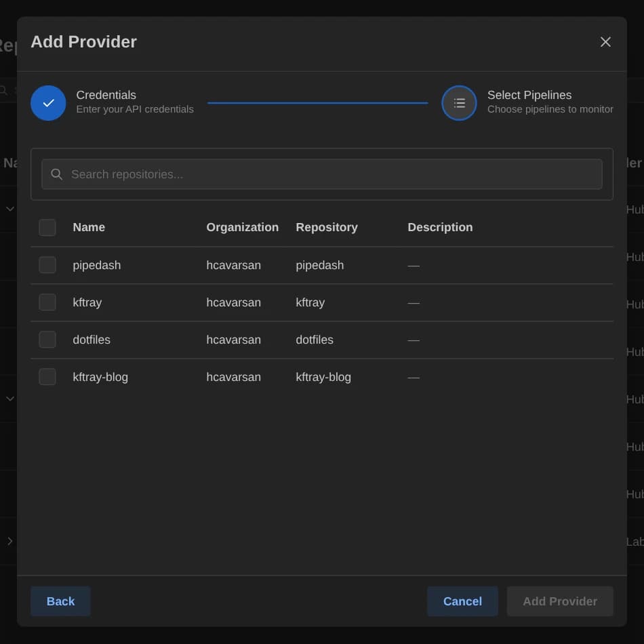
Task: Check the pipedash row checkbox
Action: pyautogui.click(x=47, y=265)
